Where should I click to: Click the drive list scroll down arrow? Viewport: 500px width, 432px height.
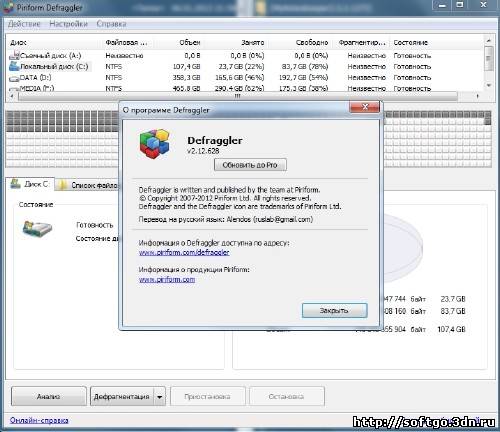pyautogui.click(x=489, y=86)
